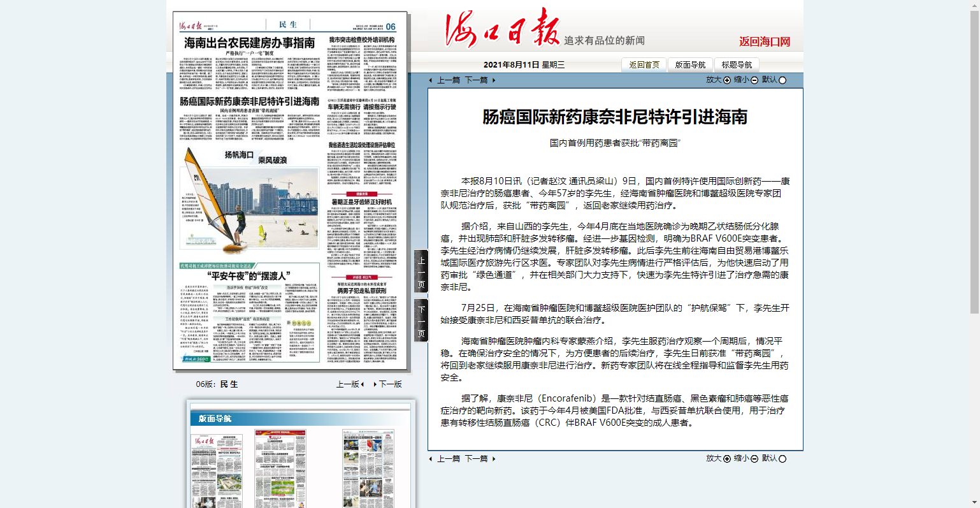Screen dimensions: 980x508
Task: Click the date 2021年8月11日 星期三
Action: click(524, 65)
